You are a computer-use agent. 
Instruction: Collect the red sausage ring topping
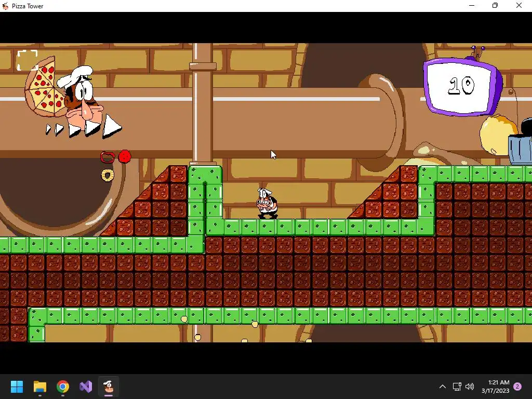click(x=108, y=157)
